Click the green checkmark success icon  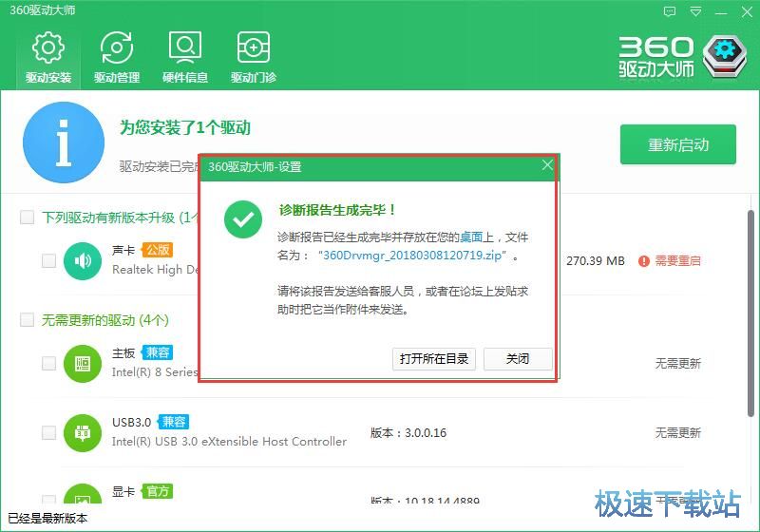coord(243,219)
